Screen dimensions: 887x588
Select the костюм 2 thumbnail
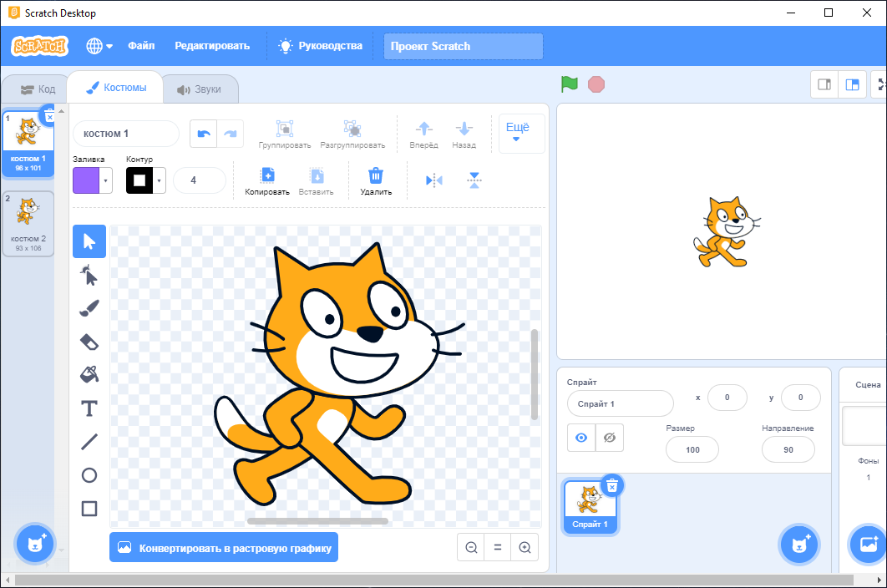(x=28, y=224)
